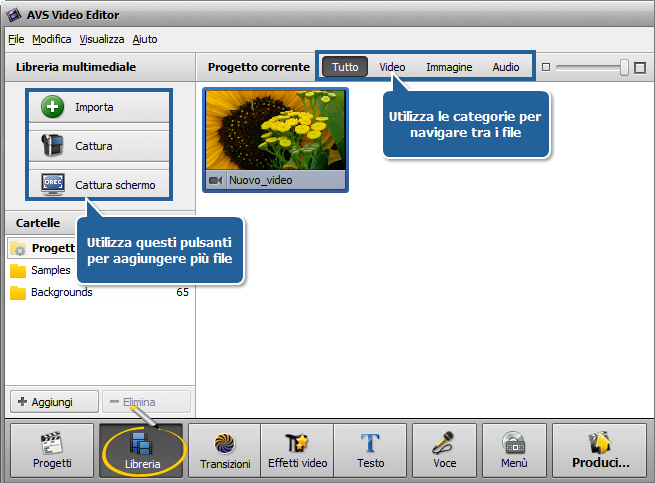Viewport: 655px width, 483px height.
Task: Click the Backgrounds folder icon
Action: click(x=18, y=292)
